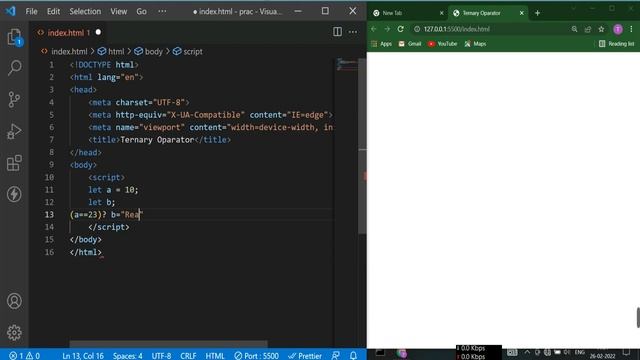The image size is (640, 360).
Task: Click the VS Code logo icon
Action: [x=10, y=11]
